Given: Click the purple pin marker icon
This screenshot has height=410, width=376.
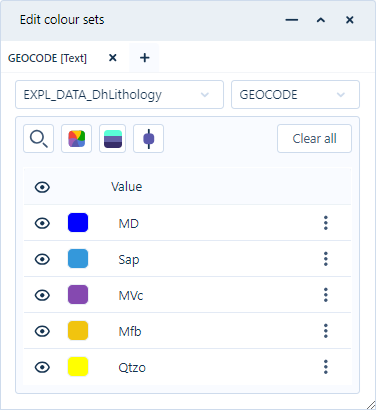Looking at the screenshot, I should (148, 139).
